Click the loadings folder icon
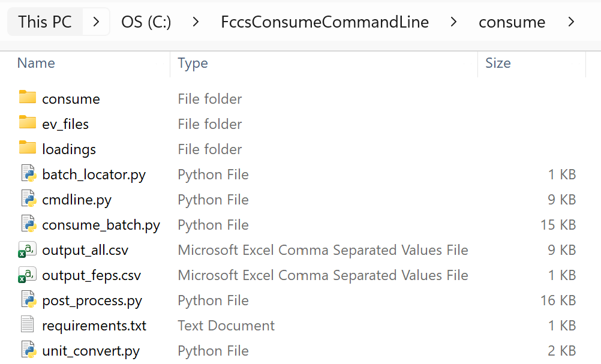Screen dimensions: 601x364 (x=28, y=148)
